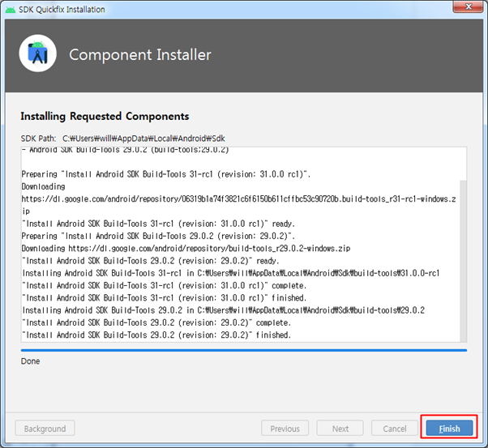Click the 'Preparing "Install Android SDK Build-Tools 29.0.2' line
This screenshot has height=448, width=488.
click(158, 236)
